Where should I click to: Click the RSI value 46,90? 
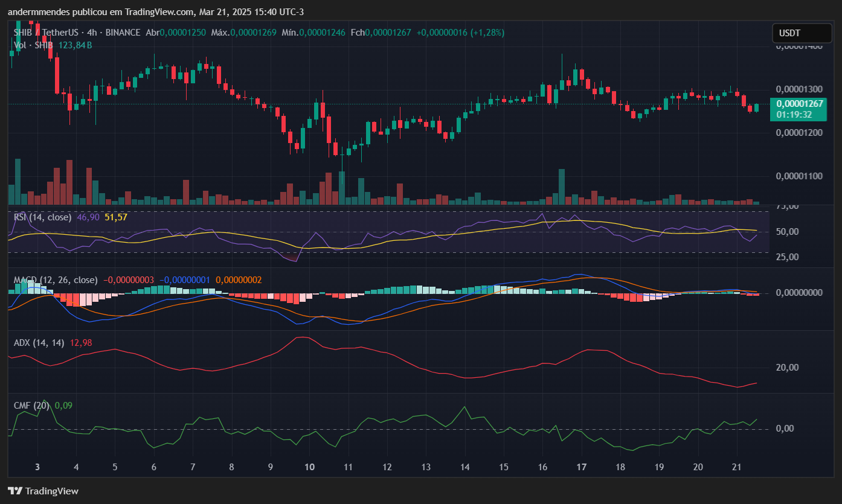[x=88, y=217]
